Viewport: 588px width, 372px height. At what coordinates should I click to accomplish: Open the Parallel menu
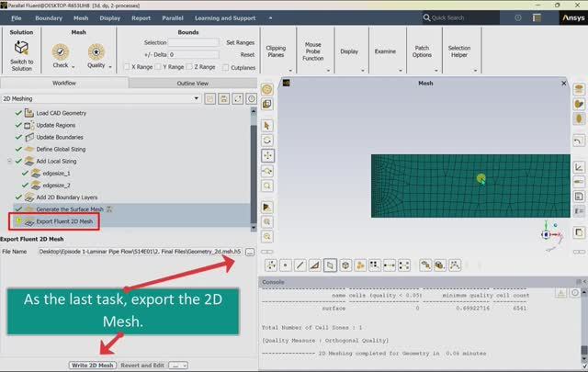[173, 18]
